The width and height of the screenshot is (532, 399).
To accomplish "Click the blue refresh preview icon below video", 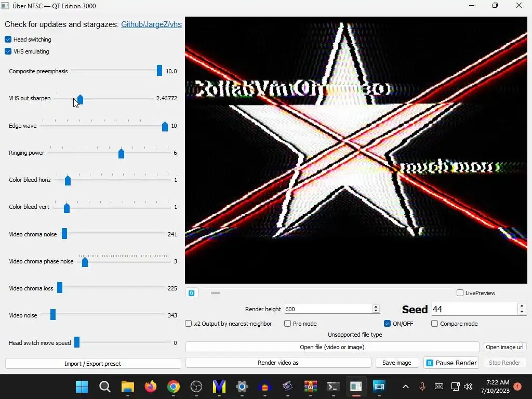I will (192, 293).
